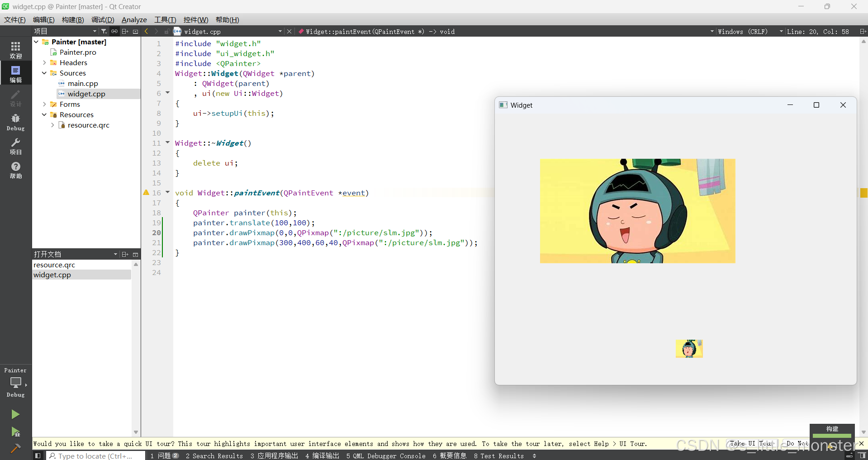Image resolution: width=868 pixels, height=460 pixels.
Task: Expand the Forms folder
Action: click(44, 104)
